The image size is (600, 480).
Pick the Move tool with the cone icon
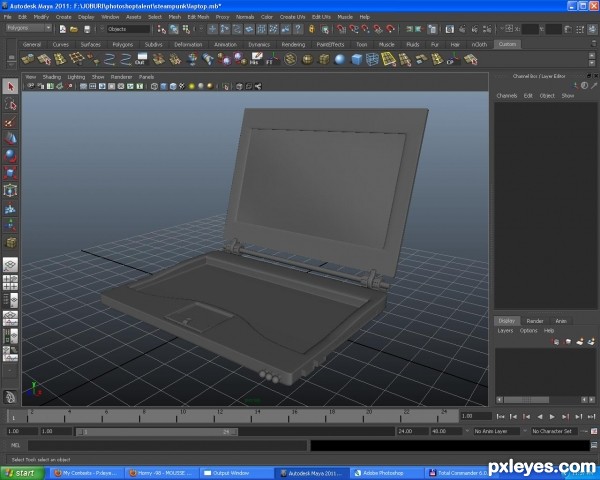pyautogui.click(x=10, y=139)
